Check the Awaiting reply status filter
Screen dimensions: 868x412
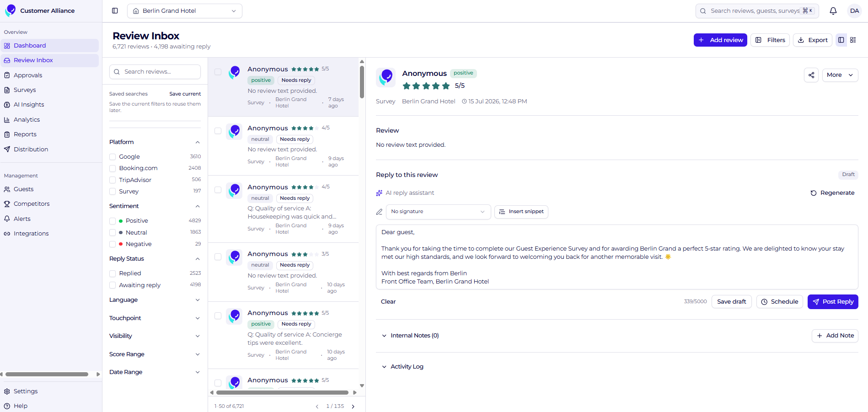point(113,285)
